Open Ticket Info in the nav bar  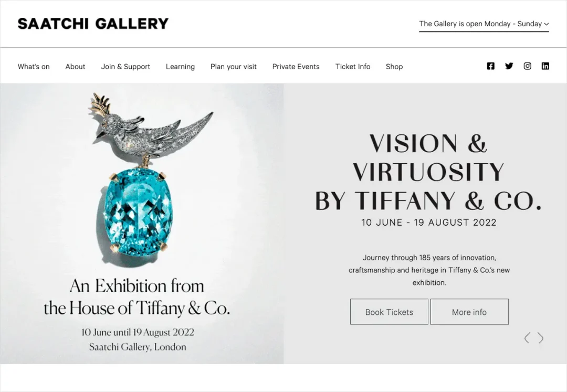tap(353, 67)
